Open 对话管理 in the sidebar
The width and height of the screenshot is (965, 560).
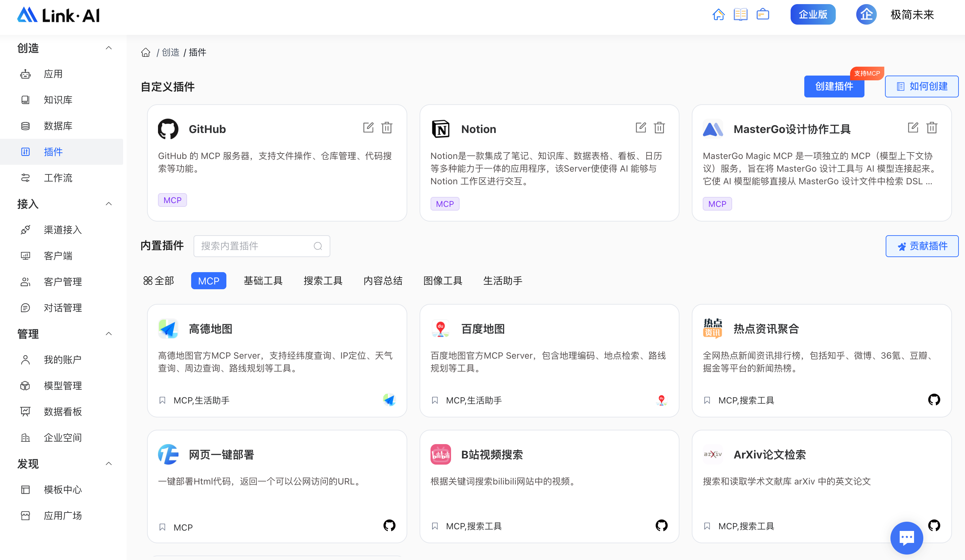tap(61, 308)
